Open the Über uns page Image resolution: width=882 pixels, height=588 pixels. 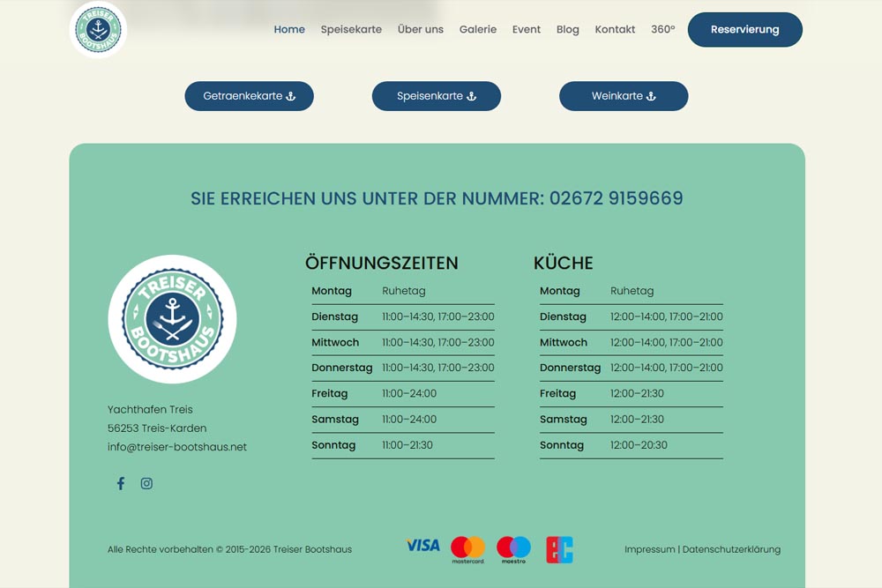[x=420, y=29]
